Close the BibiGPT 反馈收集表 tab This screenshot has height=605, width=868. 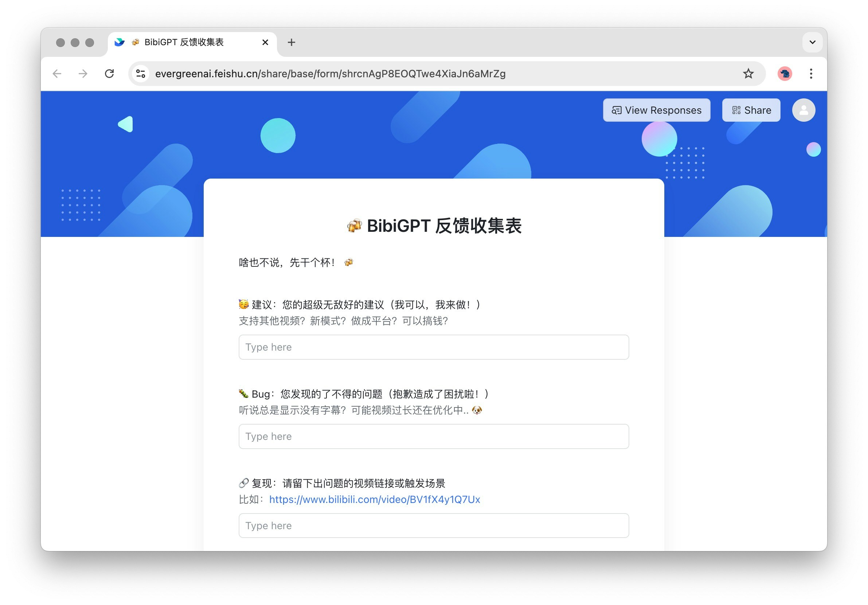[265, 42]
